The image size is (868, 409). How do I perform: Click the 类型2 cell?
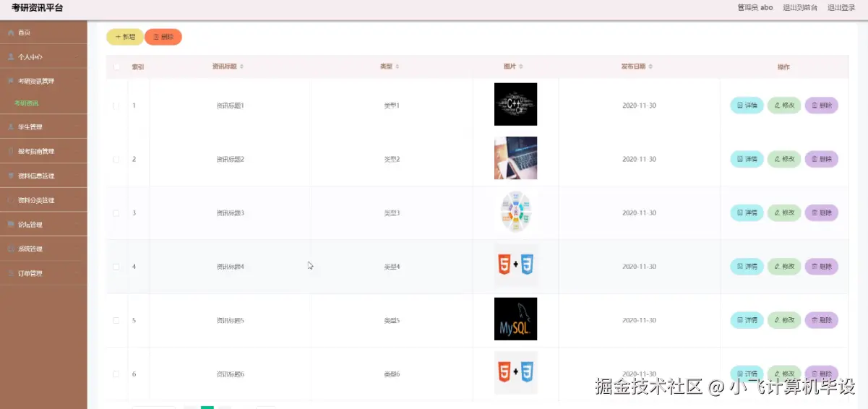coord(392,159)
